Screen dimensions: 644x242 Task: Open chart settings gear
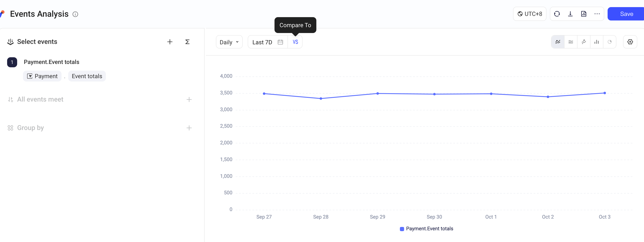pyautogui.click(x=630, y=42)
